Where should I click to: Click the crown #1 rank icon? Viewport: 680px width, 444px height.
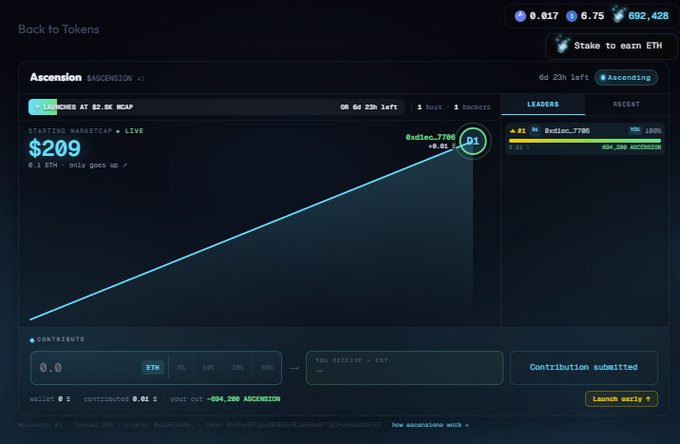(x=517, y=131)
